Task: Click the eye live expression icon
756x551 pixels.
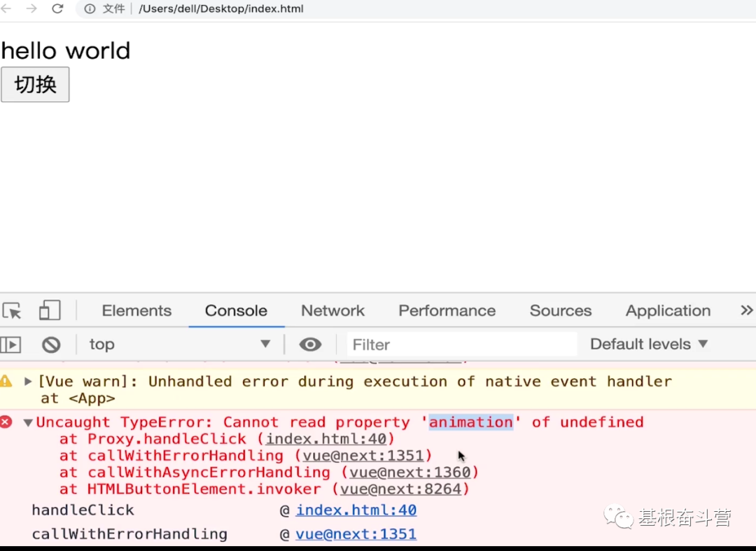Action: tap(310, 344)
